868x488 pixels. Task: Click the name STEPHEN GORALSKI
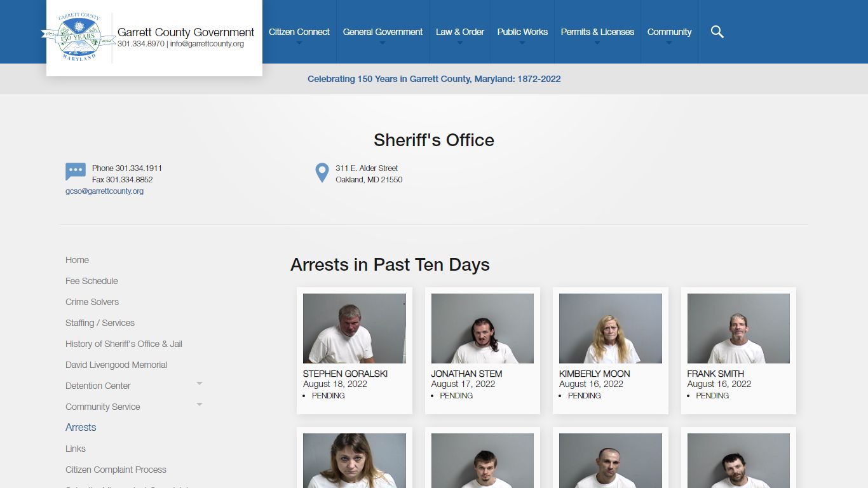tap(345, 374)
